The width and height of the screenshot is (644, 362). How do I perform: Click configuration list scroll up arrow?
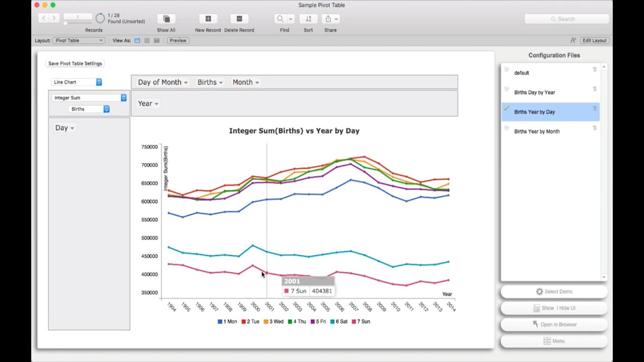(x=604, y=67)
